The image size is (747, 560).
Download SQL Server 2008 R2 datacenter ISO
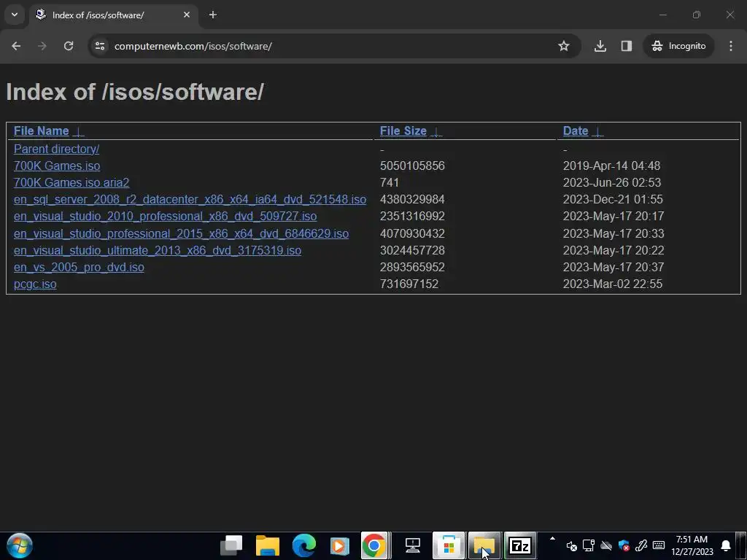tap(190, 200)
